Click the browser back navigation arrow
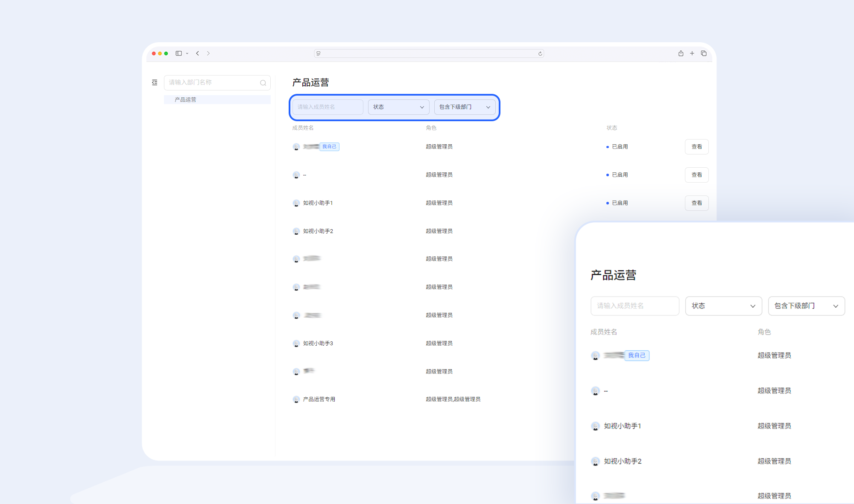The width and height of the screenshot is (854, 504). point(198,53)
